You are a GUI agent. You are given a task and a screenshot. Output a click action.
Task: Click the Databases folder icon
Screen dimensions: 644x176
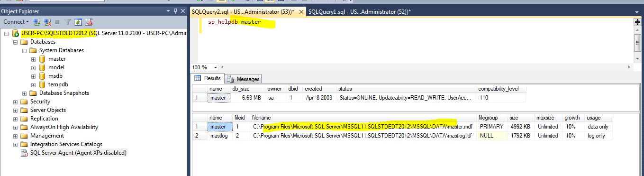(x=24, y=42)
